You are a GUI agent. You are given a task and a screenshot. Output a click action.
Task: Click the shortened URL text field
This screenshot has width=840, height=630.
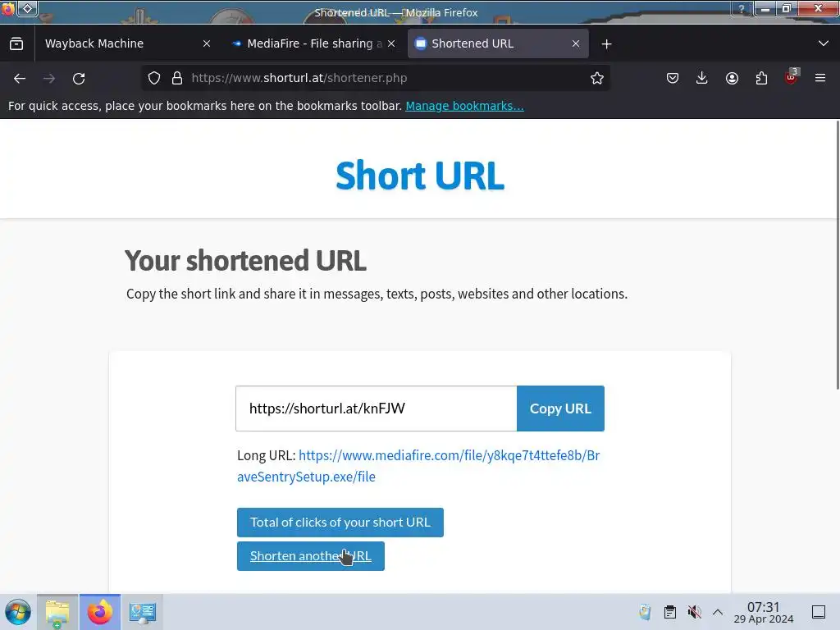click(x=376, y=409)
